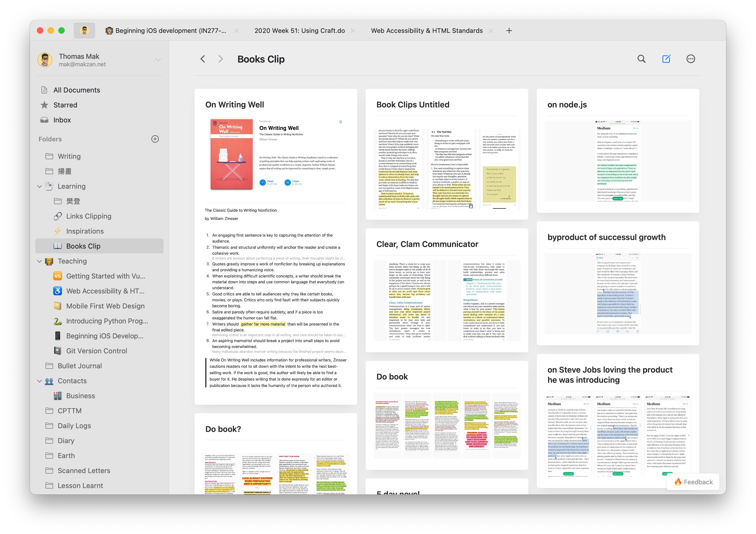Create a new document with the compose icon
Image resolution: width=756 pixels, height=534 pixels.
click(x=666, y=59)
